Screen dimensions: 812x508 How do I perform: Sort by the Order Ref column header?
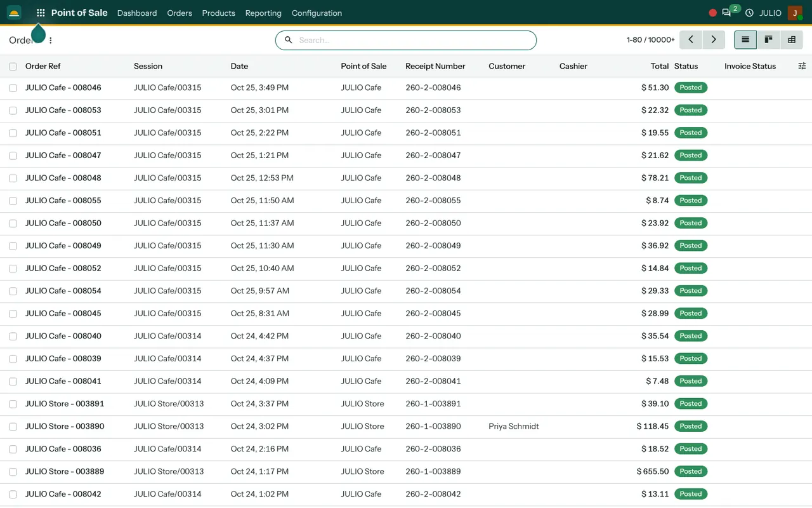click(x=43, y=66)
